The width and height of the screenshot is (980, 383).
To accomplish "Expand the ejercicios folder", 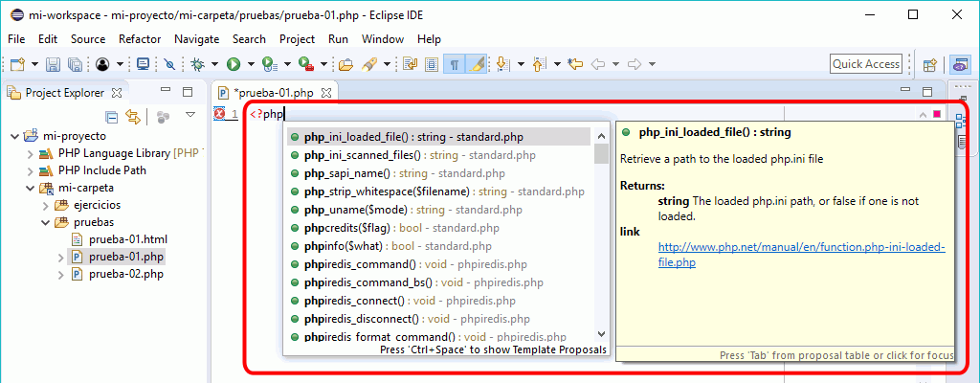I will (x=46, y=205).
